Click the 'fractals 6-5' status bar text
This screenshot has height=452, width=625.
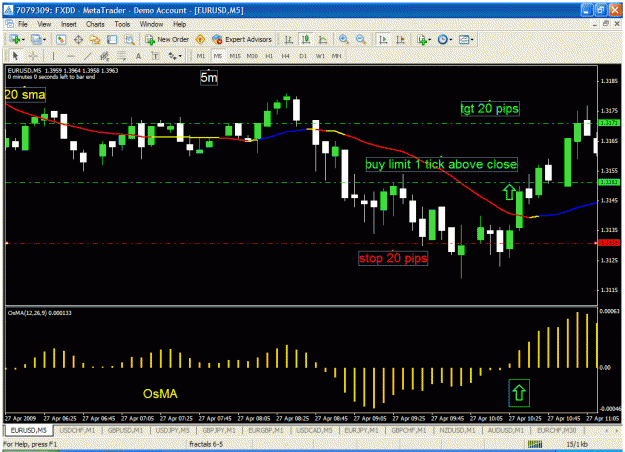[206, 444]
